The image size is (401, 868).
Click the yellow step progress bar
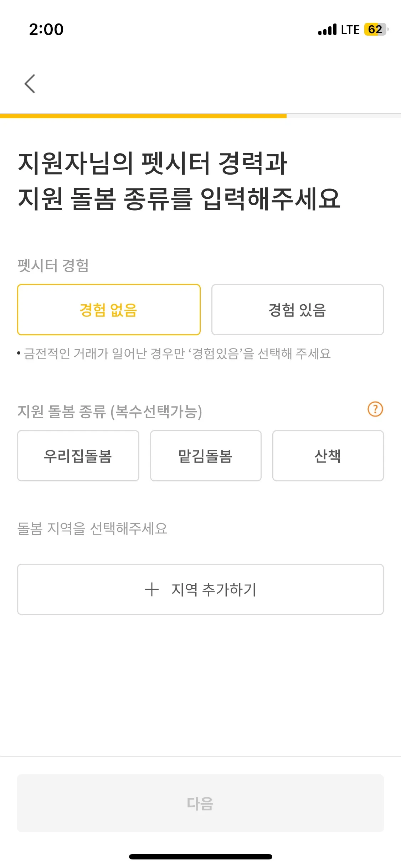tap(143, 116)
